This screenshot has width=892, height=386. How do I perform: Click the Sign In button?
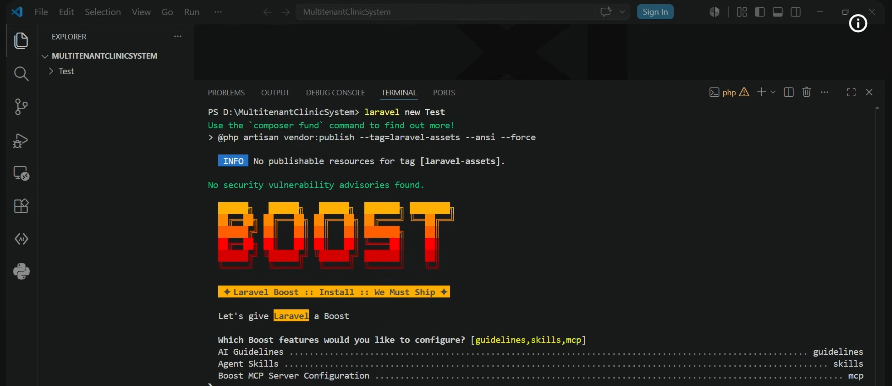tap(655, 12)
